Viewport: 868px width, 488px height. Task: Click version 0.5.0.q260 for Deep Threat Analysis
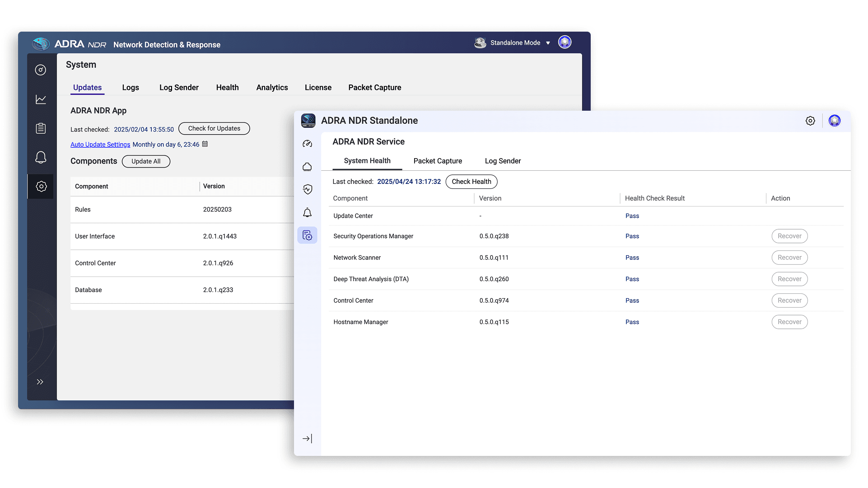pyautogui.click(x=494, y=279)
